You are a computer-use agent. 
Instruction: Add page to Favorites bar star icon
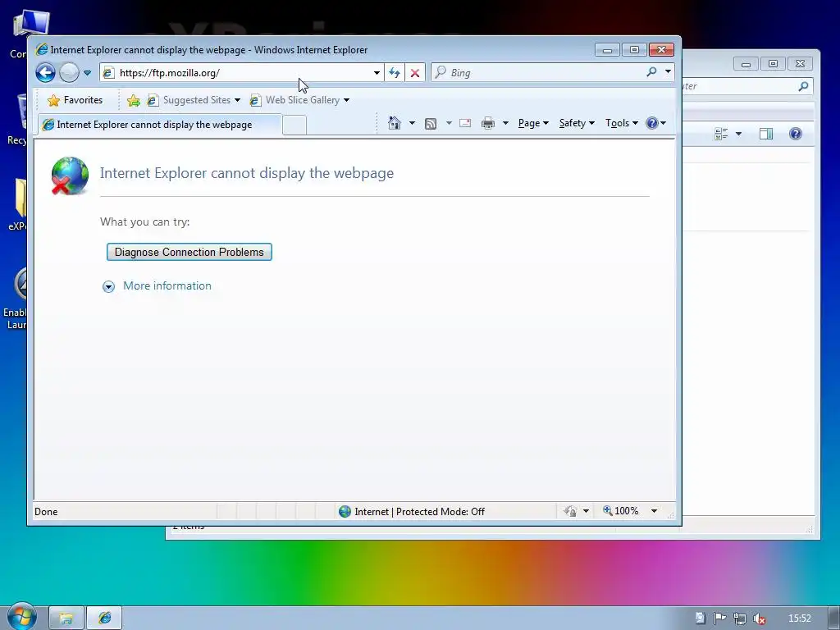[134, 100]
